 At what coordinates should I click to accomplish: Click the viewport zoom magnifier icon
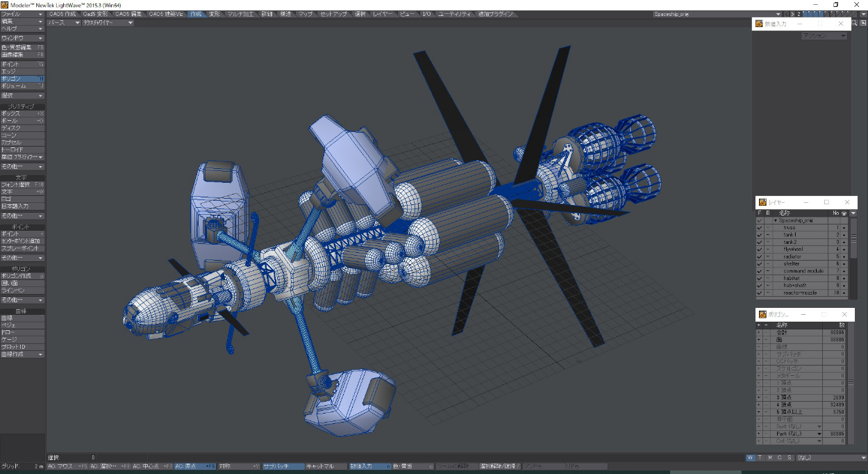pyautogui.click(x=853, y=22)
